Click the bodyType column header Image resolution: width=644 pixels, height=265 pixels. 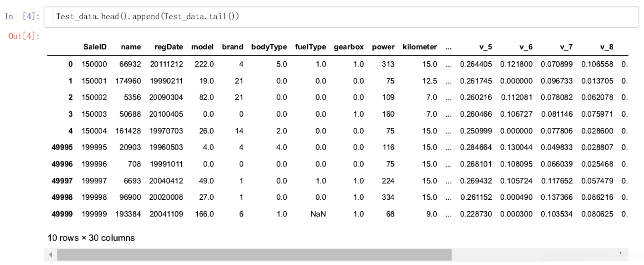[269, 47]
